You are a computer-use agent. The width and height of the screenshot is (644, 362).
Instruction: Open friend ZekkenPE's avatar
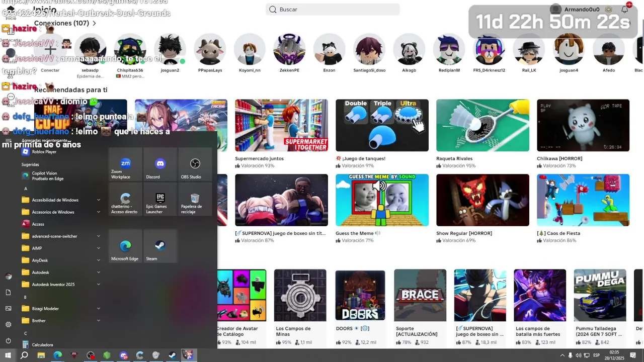pyautogui.click(x=289, y=50)
